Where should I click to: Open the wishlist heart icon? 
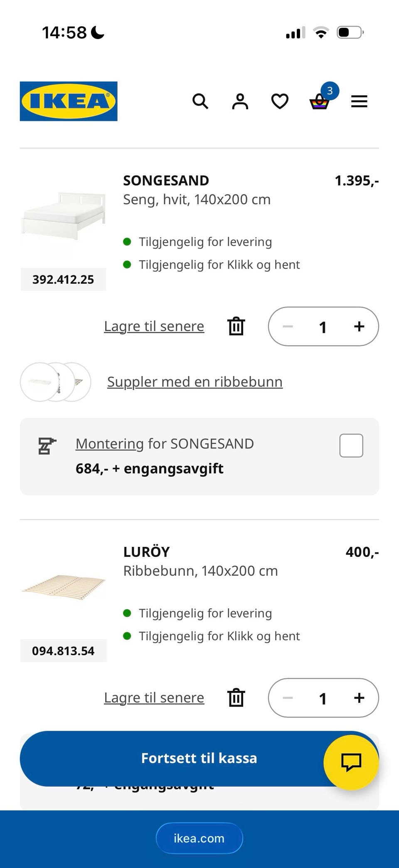pyautogui.click(x=280, y=101)
